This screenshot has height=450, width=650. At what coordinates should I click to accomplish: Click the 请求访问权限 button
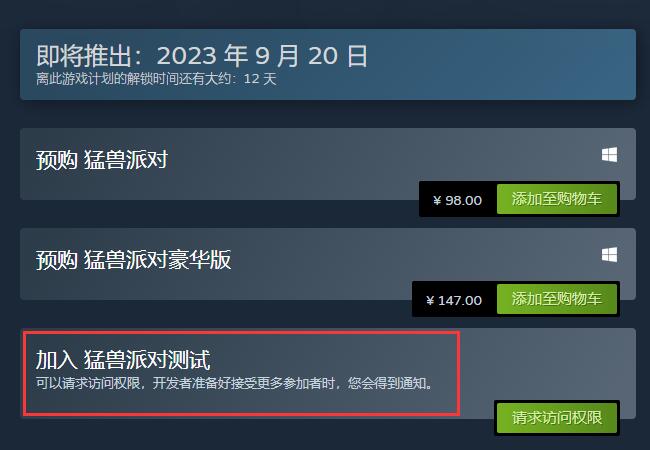[x=557, y=418]
